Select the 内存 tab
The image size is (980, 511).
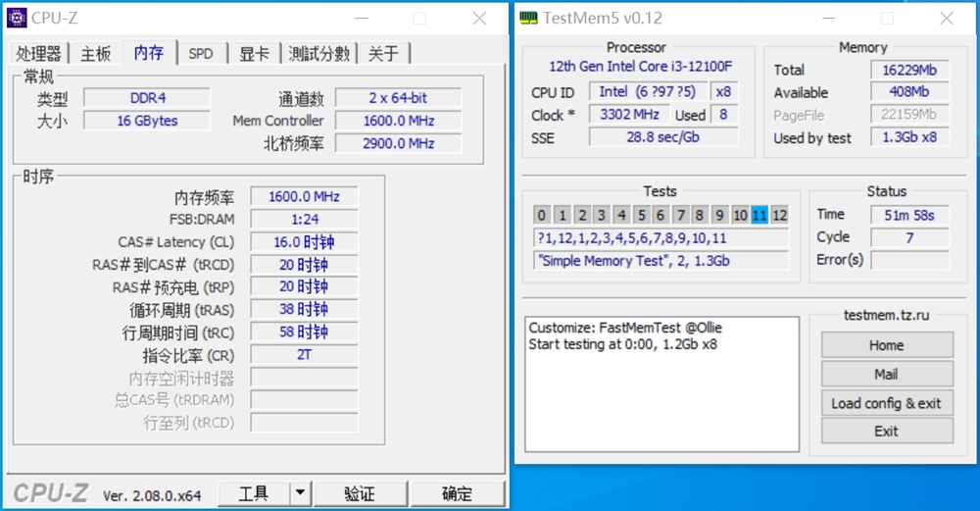(x=149, y=53)
